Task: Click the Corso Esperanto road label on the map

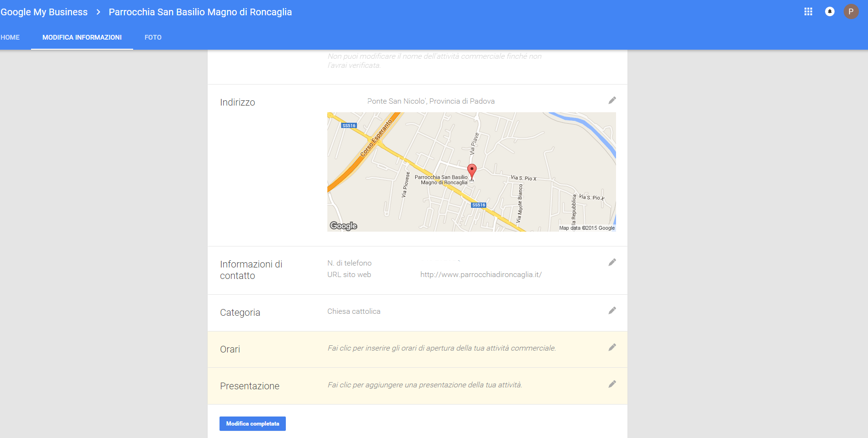Action: (376, 138)
